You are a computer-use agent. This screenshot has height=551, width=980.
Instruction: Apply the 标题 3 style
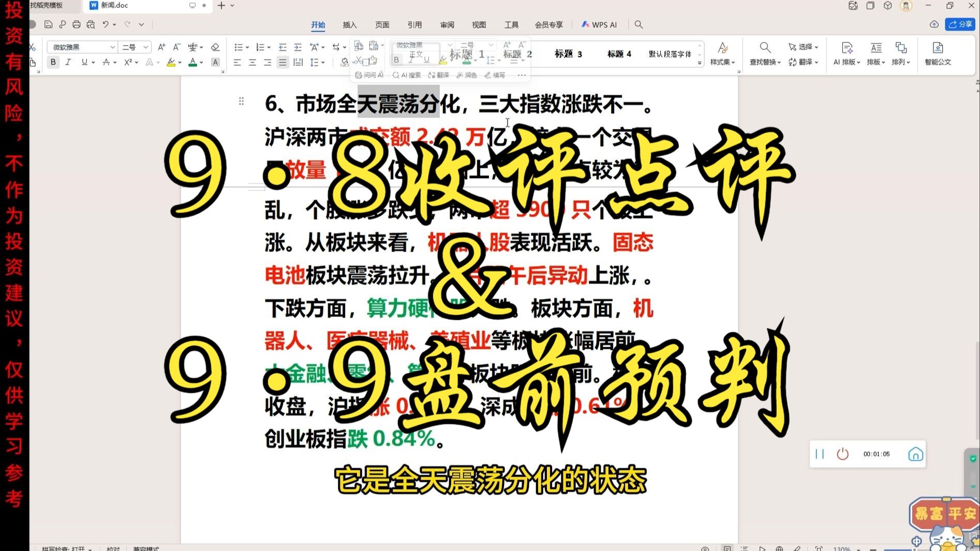(x=568, y=54)
